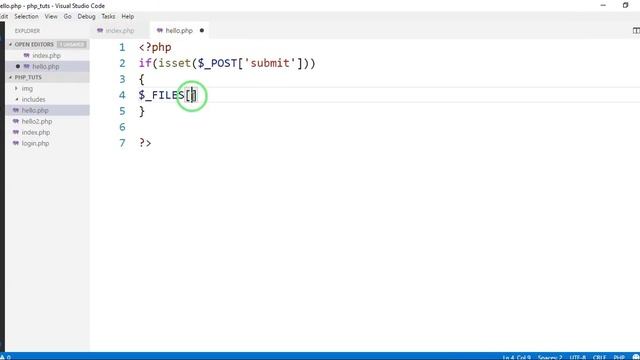Open the Selection menu
This screenshot has width=640, height=360.
click(26, 16)
